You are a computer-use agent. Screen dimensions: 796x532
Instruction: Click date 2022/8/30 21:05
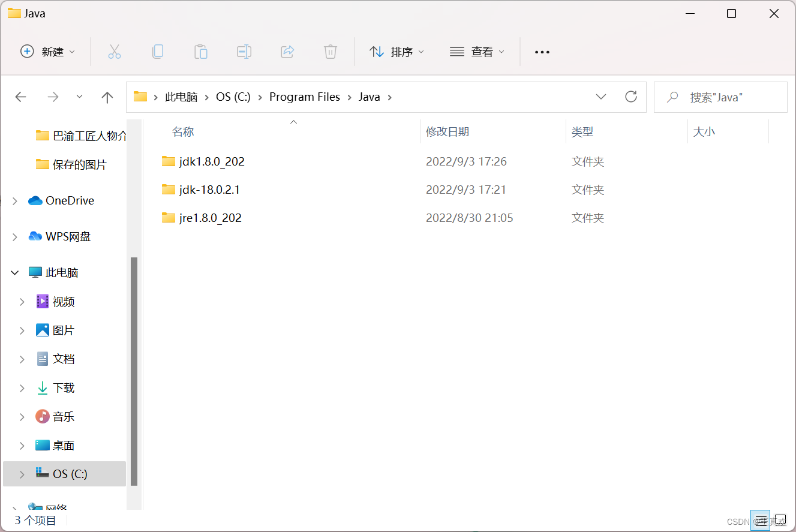click(469, 218)
